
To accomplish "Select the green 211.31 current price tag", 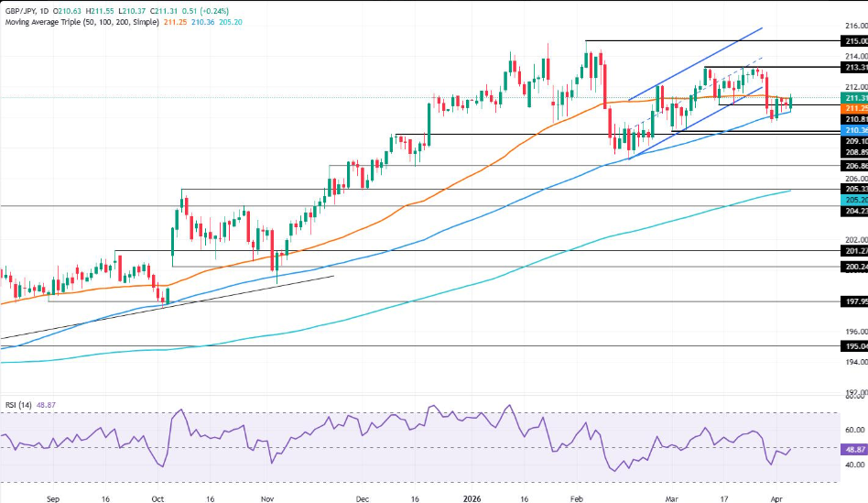I will click(x=855, y=98).
